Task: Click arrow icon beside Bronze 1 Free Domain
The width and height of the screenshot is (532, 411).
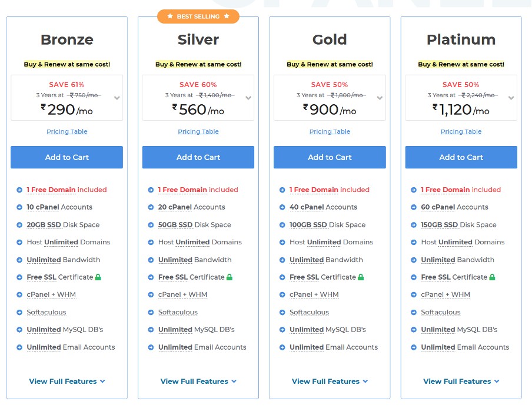Action: click(19, 190)
